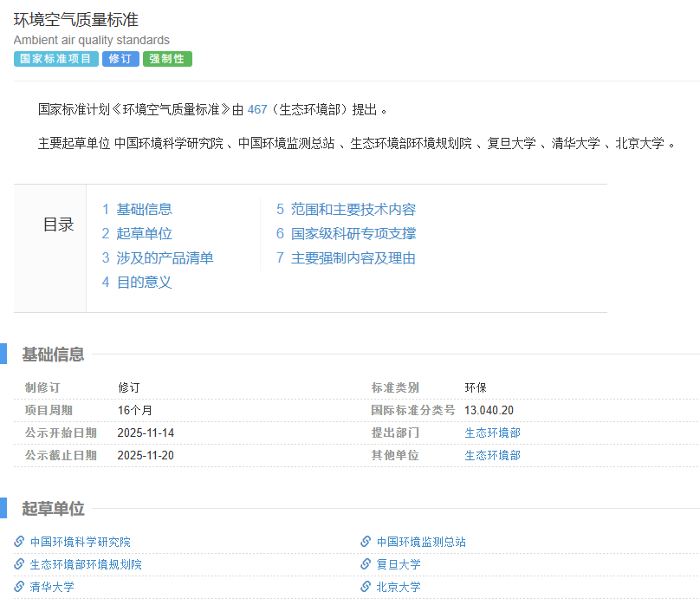Select the blue 国家标准项目 tag
Viewport: 700px width, 605px height.
(x=55, y=60)
